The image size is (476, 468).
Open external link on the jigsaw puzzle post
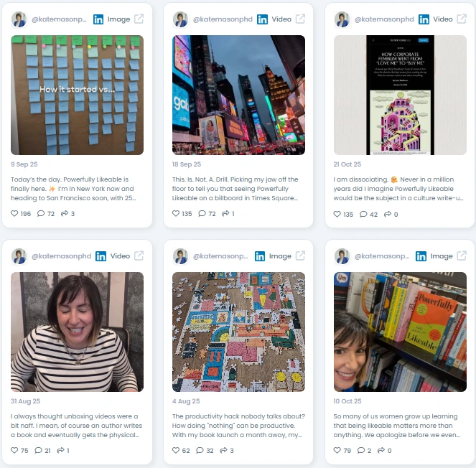tap(300, 256)
